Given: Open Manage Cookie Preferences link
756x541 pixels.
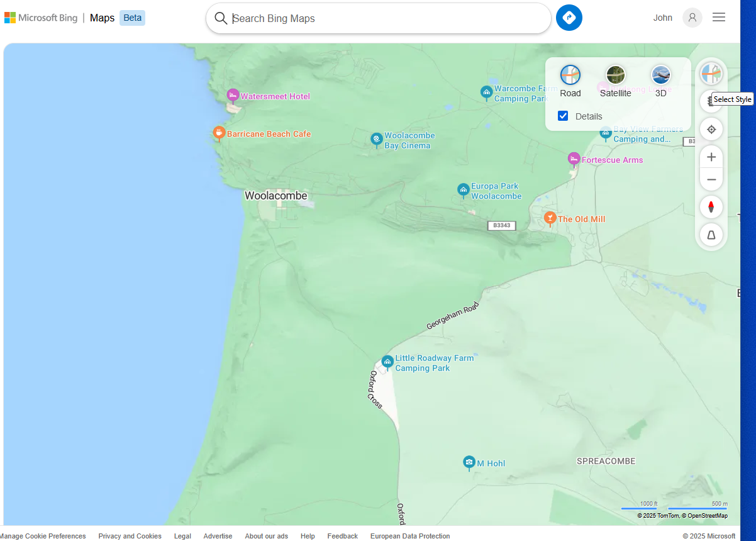Looking at the screenshot, I should 43,536.
